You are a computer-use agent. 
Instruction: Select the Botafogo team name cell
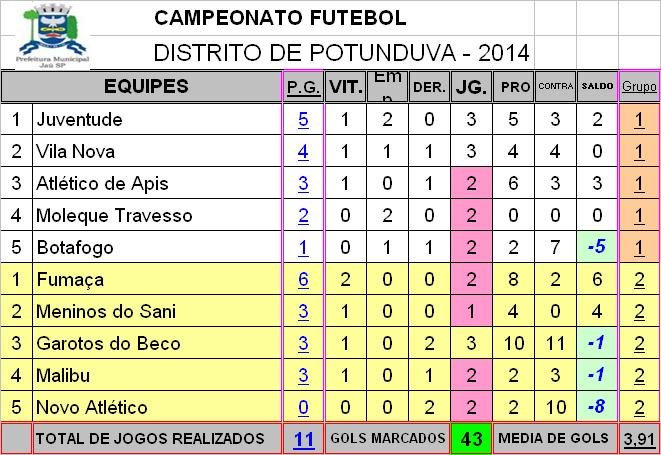click(x=157, y=247)
